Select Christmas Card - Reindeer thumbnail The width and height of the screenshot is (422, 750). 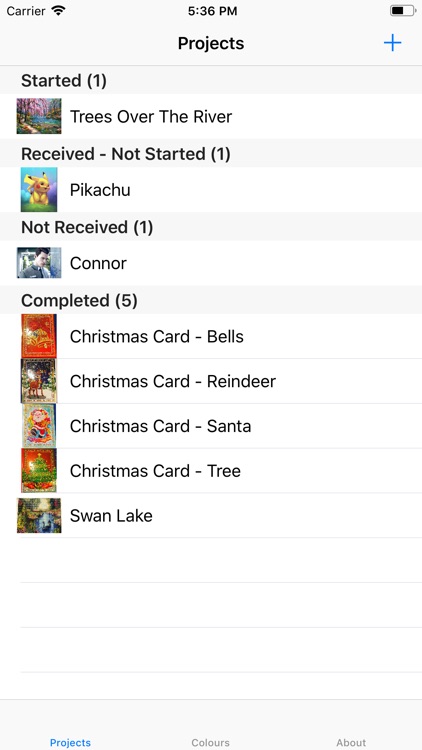pyautogui.click(x=39, y=381)
